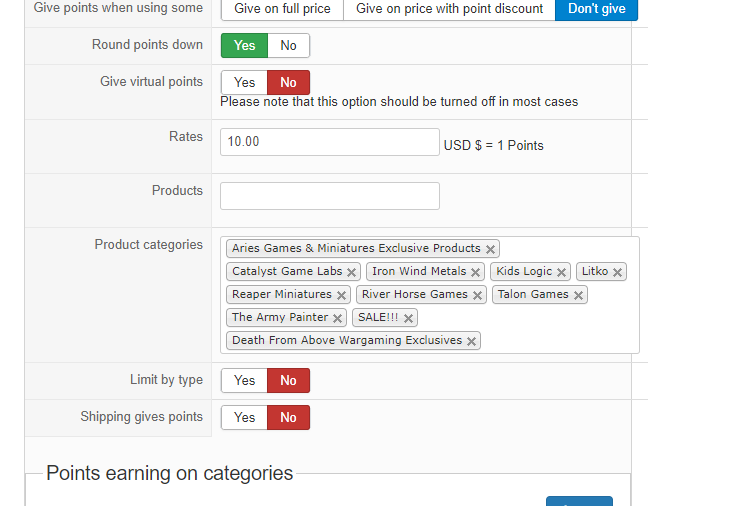Viewport: 733px width, 506px height.
Task: Enable Give virtual points with Yes
Action: tap(244, 82)
